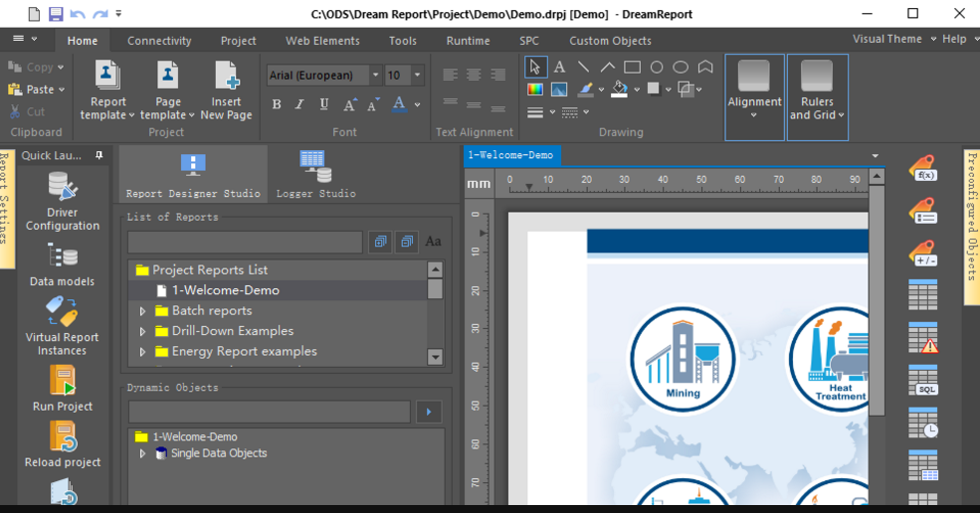Click the Insert New Page button
This screenshot has width=980, height=513.
226,90
